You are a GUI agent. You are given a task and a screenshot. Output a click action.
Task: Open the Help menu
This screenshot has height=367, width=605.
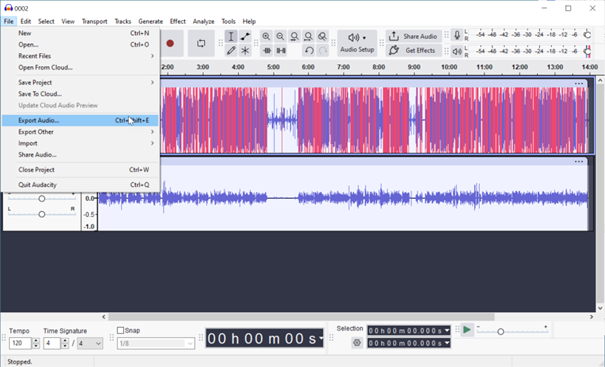249,21
